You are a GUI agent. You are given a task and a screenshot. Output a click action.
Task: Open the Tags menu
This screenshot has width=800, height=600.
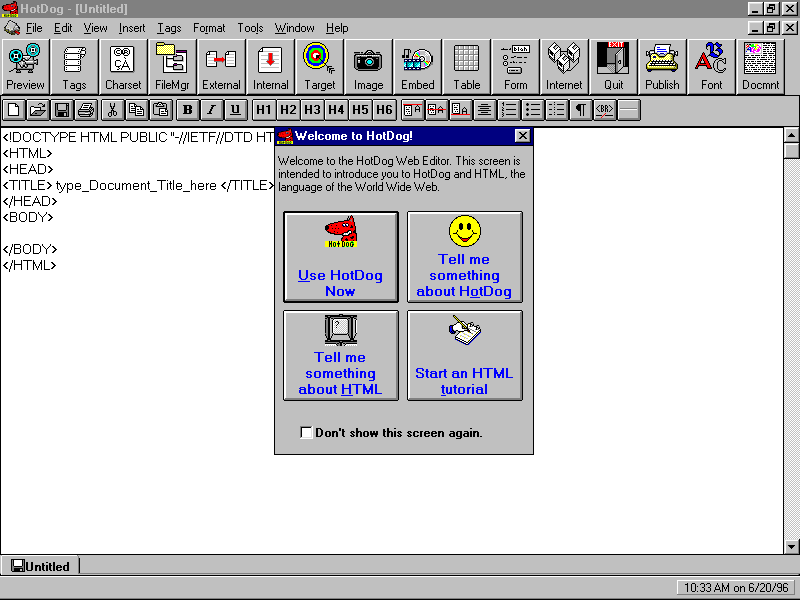(169, 28)
